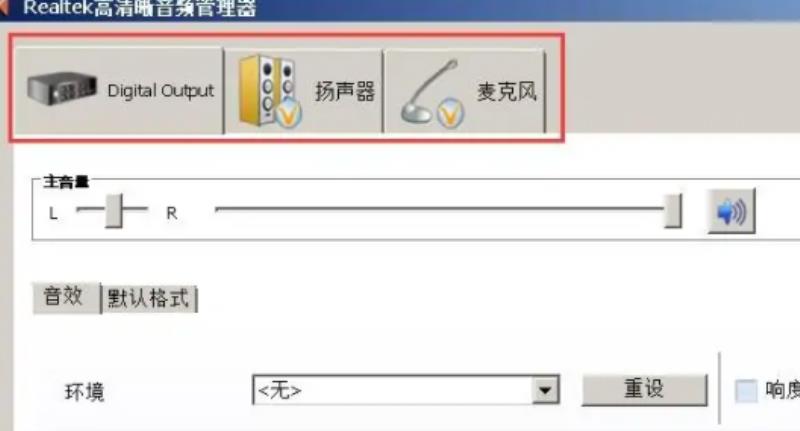800x431 pixels.
Task: Click the checkmark badge on the speakers icon
Action: (x=288, y=113)
